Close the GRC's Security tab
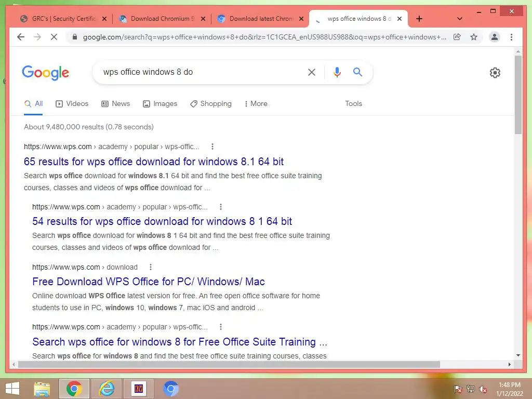 point(104,19)
